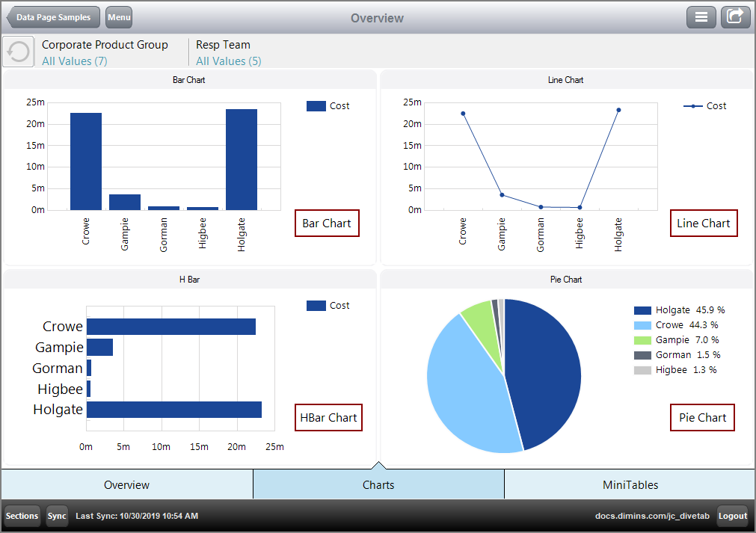
Task: Click the Gampie data point on line chart
Action: point(502,195)
